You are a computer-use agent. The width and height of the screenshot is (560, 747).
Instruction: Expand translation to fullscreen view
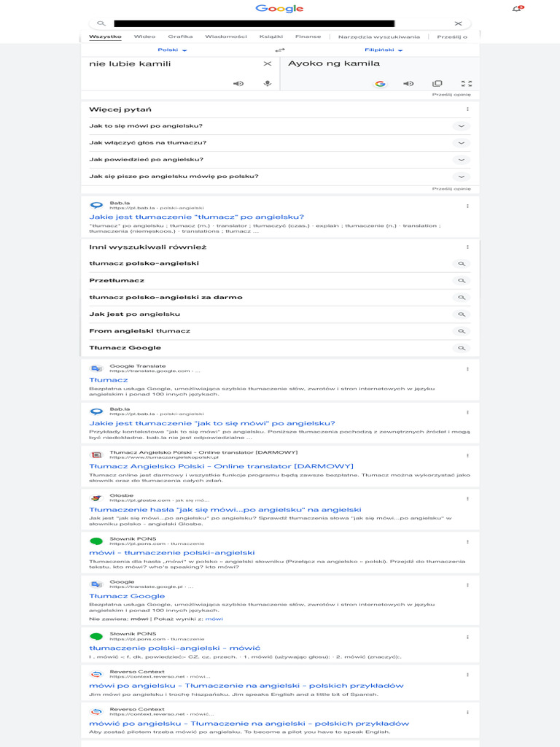pyautogui.click(x=467, y=84)
